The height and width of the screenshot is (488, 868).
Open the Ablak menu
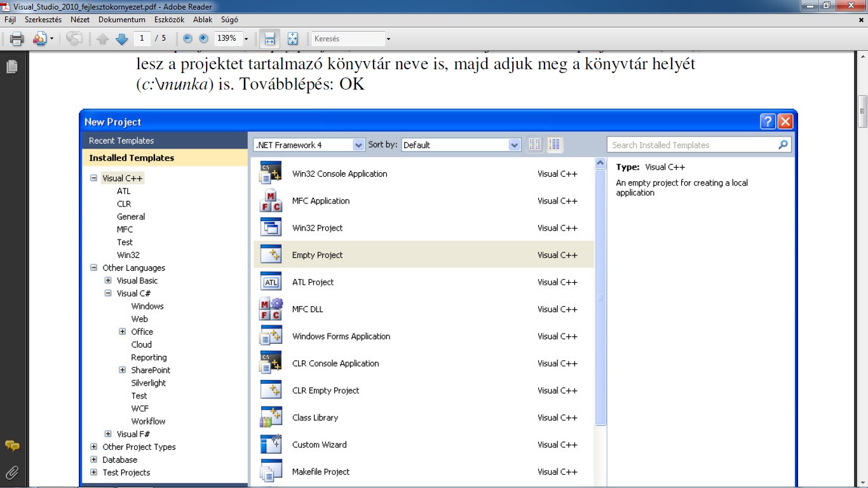pos(203,20)
